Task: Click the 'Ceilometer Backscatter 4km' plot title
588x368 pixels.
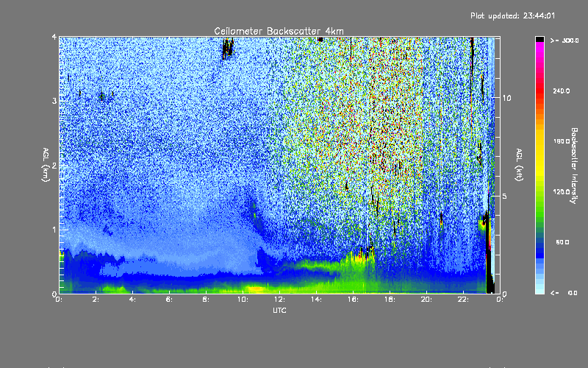Action: 279,31
